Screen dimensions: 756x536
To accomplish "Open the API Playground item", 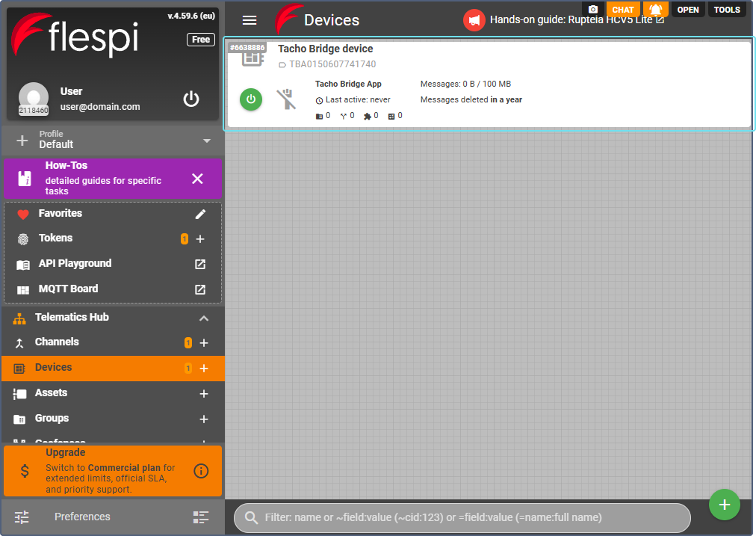I will (75, 263).
